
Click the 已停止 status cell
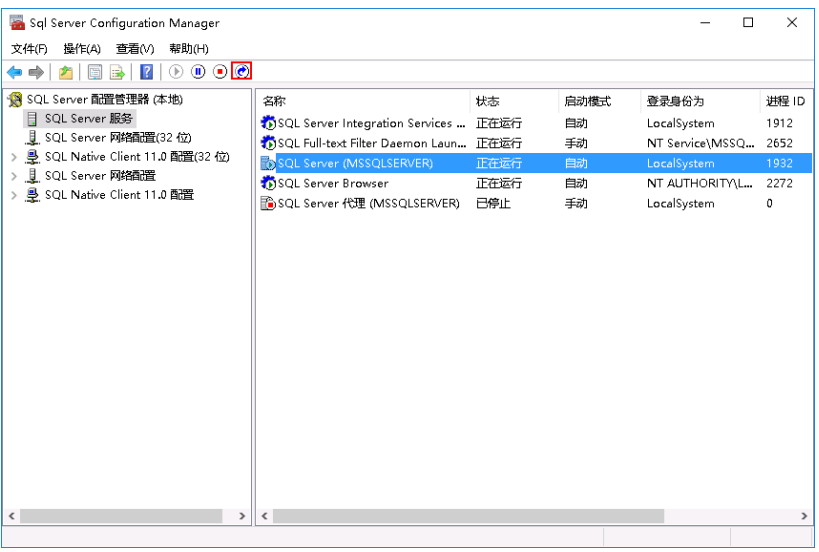tap(493, 203)
